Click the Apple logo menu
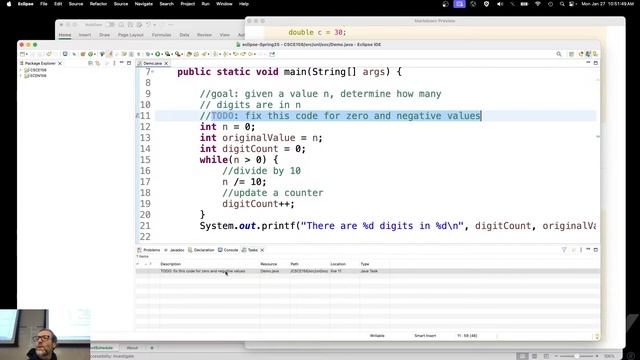 (9, 4)
